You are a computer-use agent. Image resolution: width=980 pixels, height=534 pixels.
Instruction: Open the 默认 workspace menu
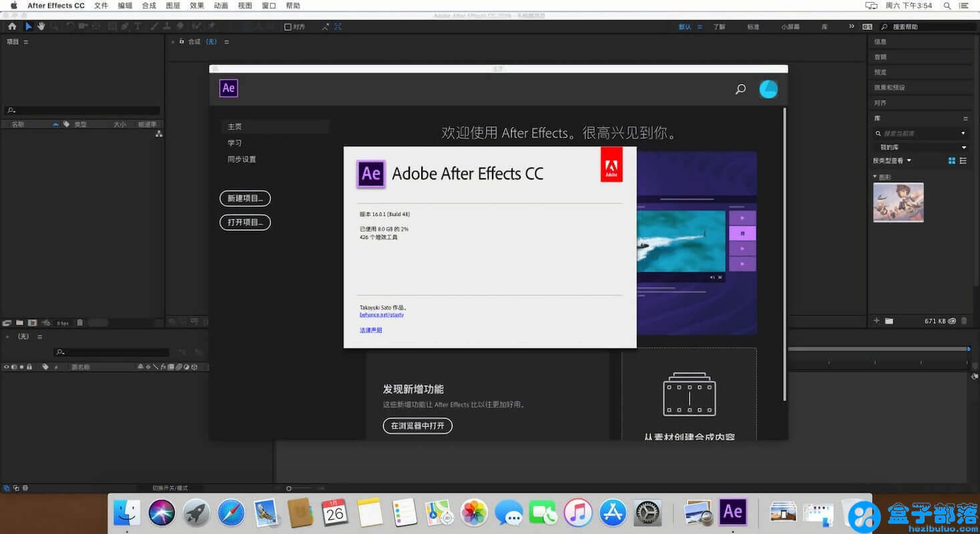(700, 27)
